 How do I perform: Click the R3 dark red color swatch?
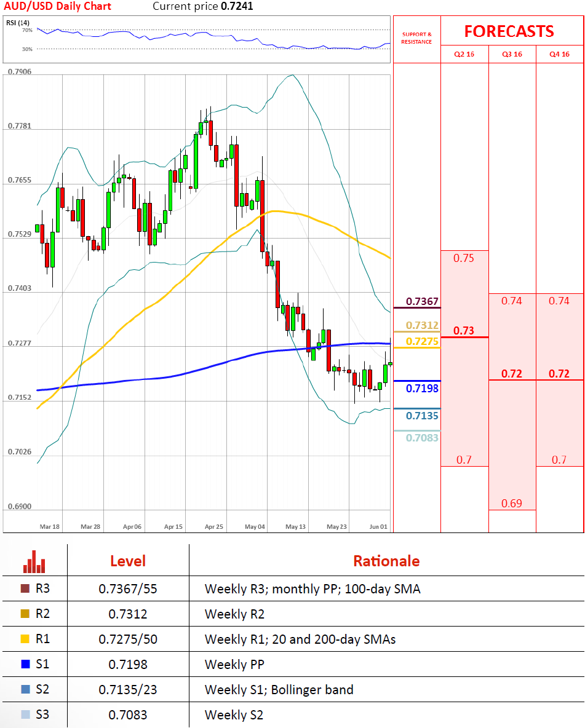click(25, 588)
